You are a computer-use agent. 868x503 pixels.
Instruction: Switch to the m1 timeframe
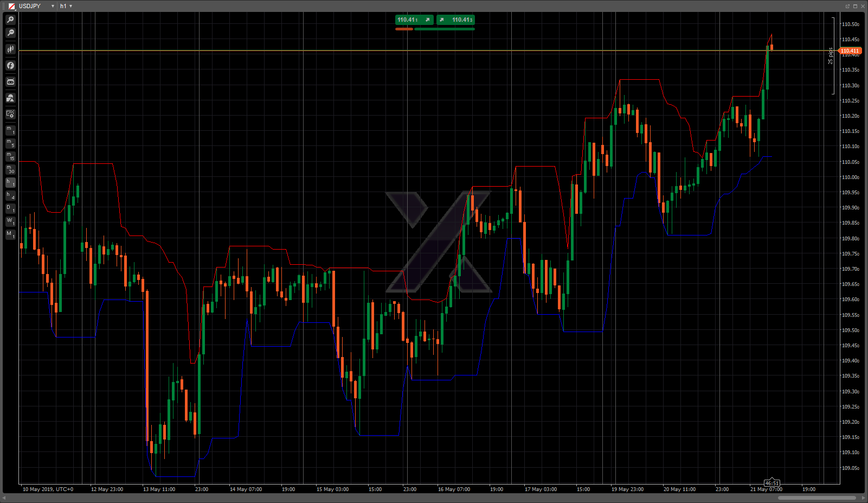click(x=10, y=130)
